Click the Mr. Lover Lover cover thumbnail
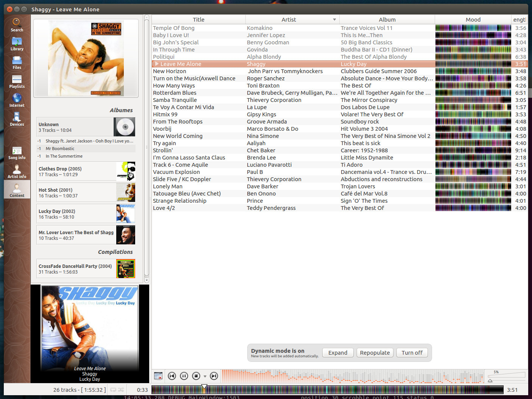Viewport: 532px width, 399px height. pos(126,235)
